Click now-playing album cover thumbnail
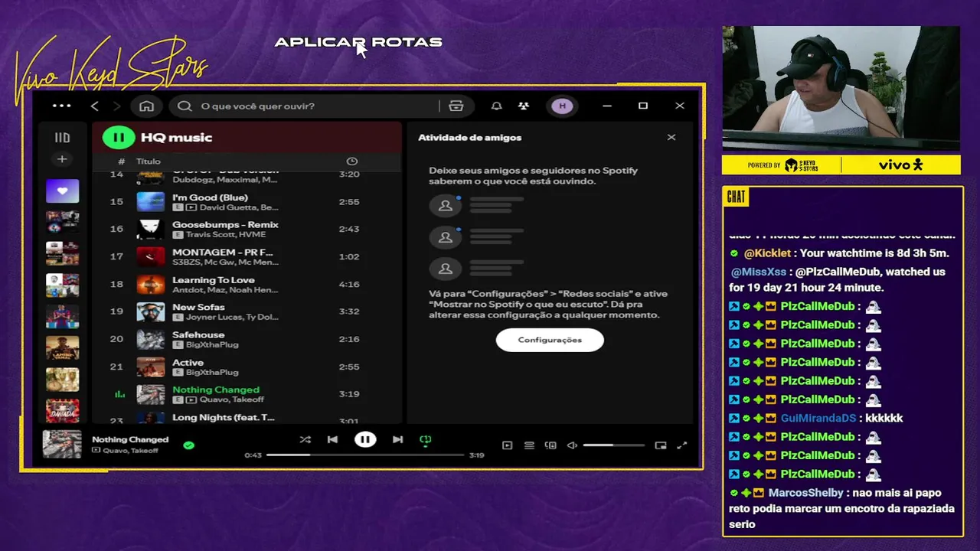 pyautogui.click(x=61, y=445)
